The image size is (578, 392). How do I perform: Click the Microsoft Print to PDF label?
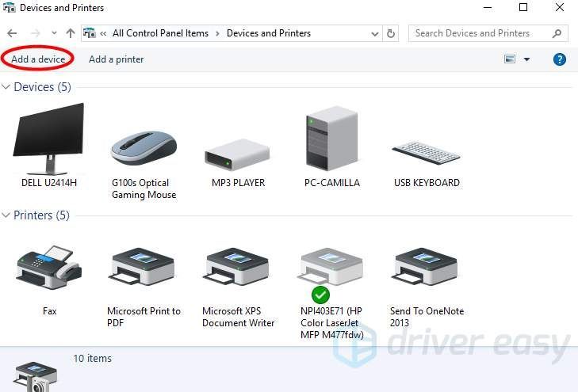144,317
